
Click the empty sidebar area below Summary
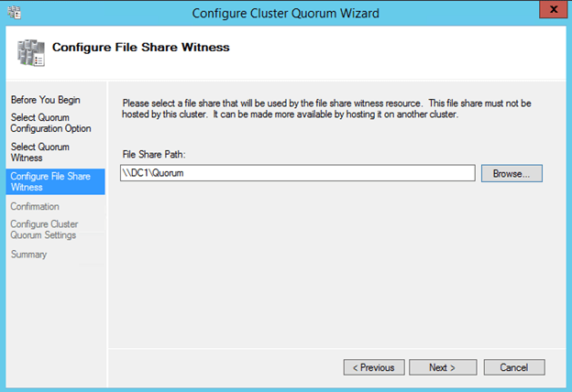point(53,311)
